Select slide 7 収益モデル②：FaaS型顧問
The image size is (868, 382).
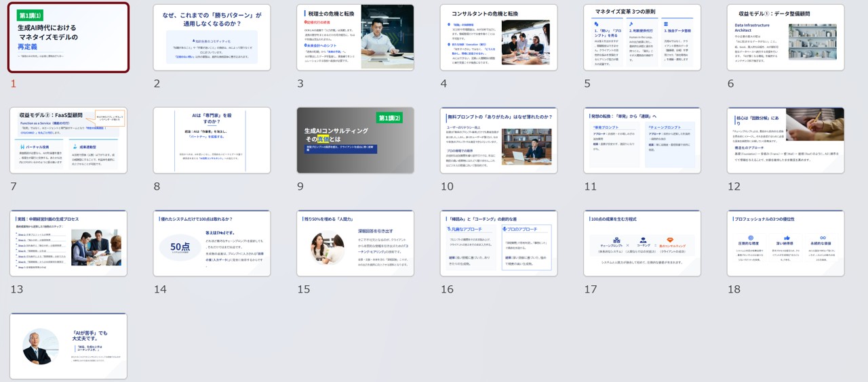pyautogui.click(x=68, y=140)
